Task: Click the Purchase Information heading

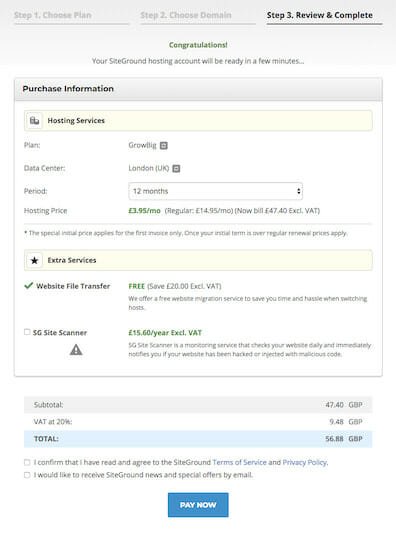Action: click(x=68, y=89)
